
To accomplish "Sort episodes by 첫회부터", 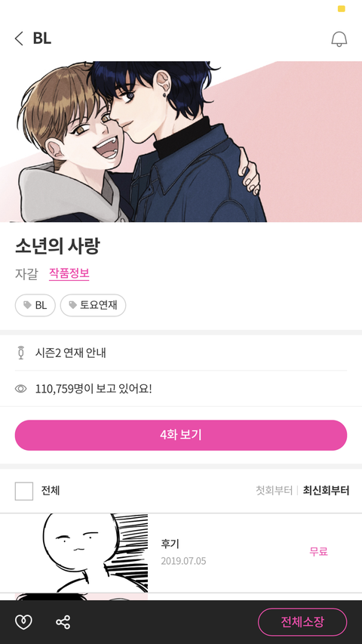I will pyautogui.click(x=274, y=491).
